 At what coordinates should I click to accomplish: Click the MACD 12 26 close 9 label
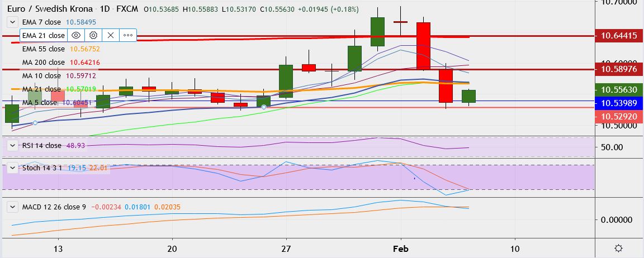point(54,207)
